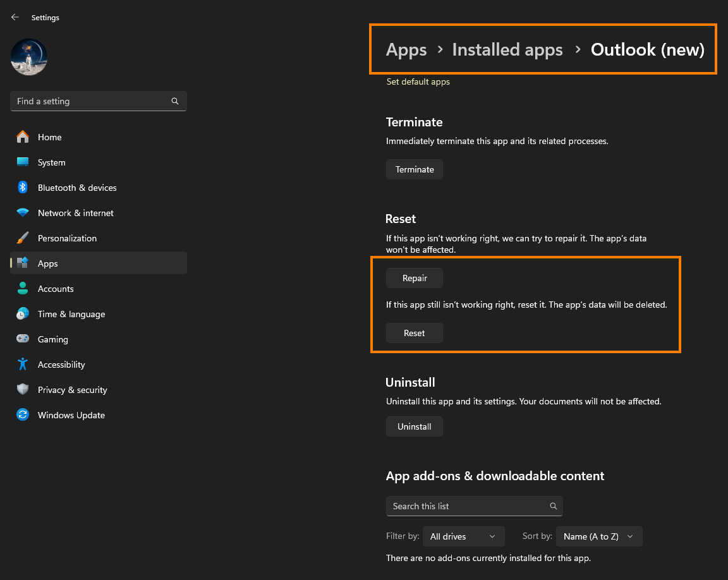This screenshot has height=580, width=728.
Task: Open Accounts label in the sidebar
Action: pyautogui.click(x=56, y=289)
